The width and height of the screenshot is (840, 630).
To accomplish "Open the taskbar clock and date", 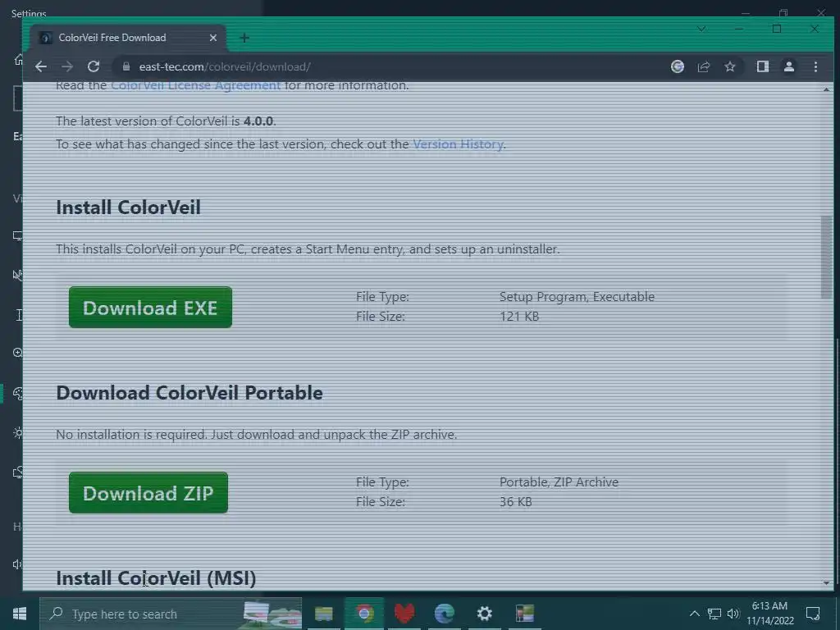I will click(x=769, y=614).
